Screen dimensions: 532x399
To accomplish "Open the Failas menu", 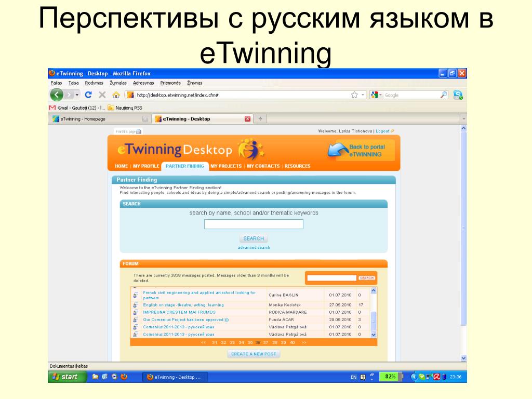I will click(56, 83).
